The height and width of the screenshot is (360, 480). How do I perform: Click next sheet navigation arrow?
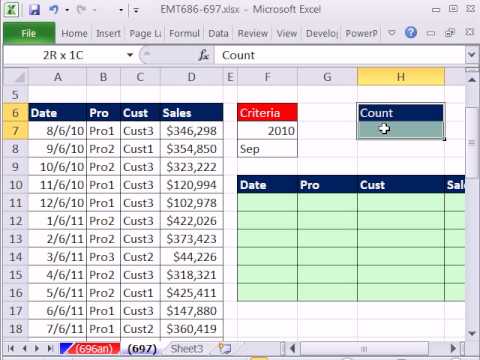click(x=37, y=349)
